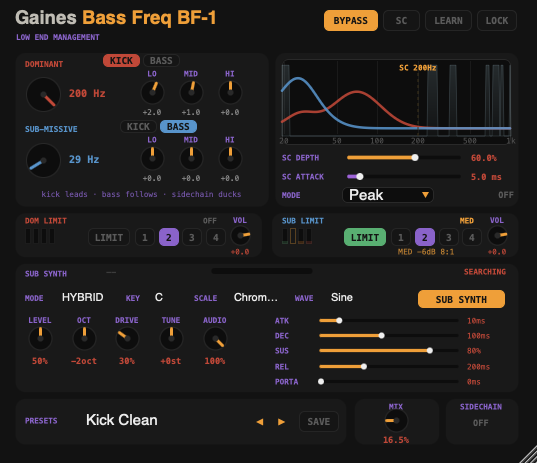
Task: Select BASS as the Sub-missive source
Action: click(178, 127)
